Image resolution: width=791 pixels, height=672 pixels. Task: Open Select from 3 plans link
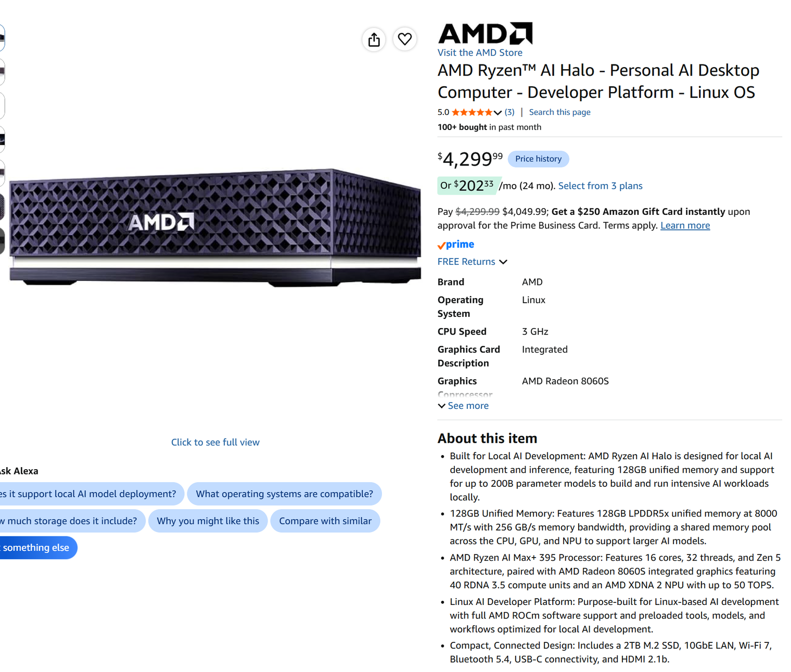point(600,186)
